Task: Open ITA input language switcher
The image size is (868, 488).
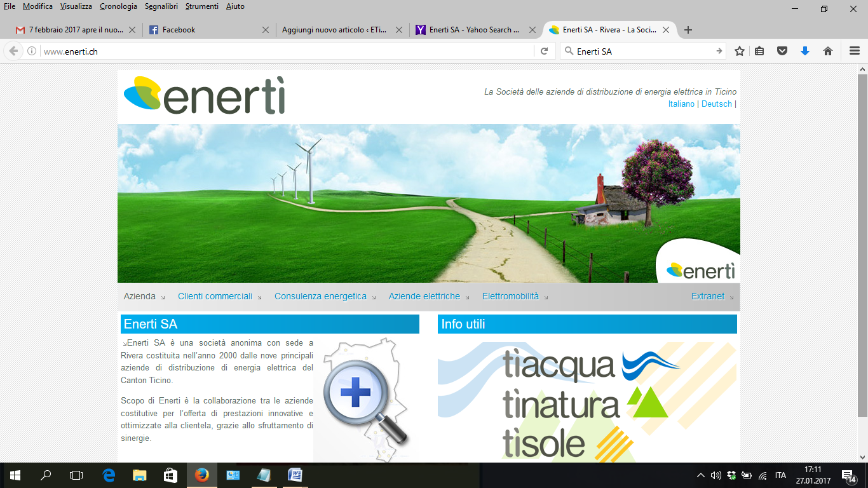Action: [x=781, y=475]
